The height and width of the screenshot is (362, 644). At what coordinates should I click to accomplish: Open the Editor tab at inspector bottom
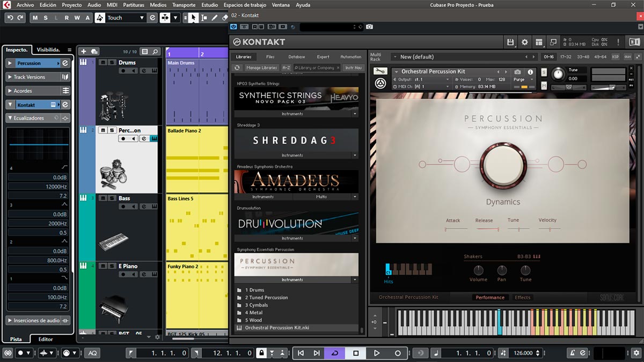click(46, 339)
